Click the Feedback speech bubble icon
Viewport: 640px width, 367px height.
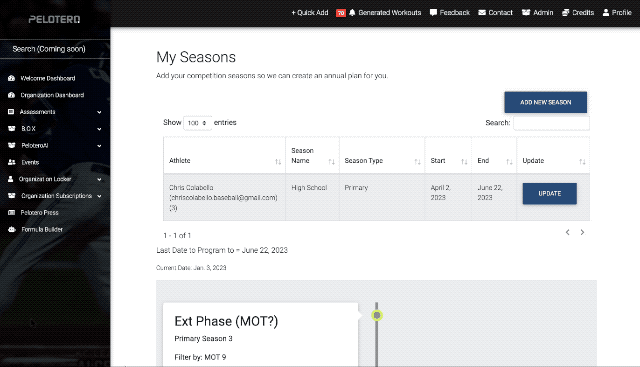point(433,13)
